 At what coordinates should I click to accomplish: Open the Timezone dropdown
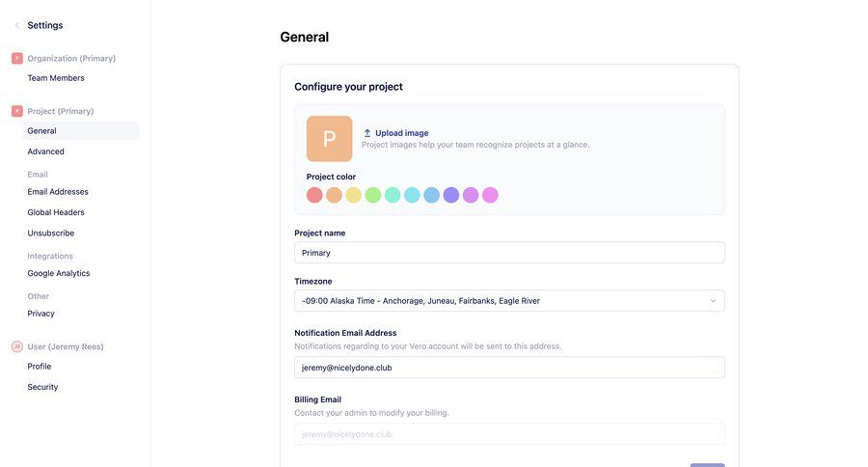point(509,301)
